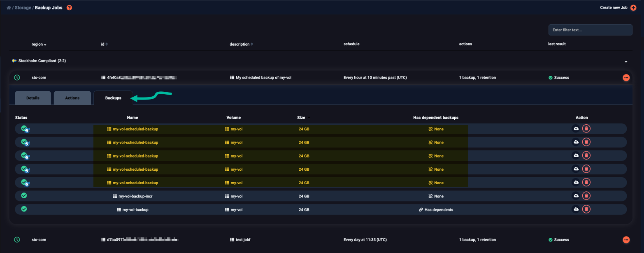Delete the my-vol-backup-incr backup
Image resolution: width=644 pixels, height=253 pixels.
pos(586,196)
